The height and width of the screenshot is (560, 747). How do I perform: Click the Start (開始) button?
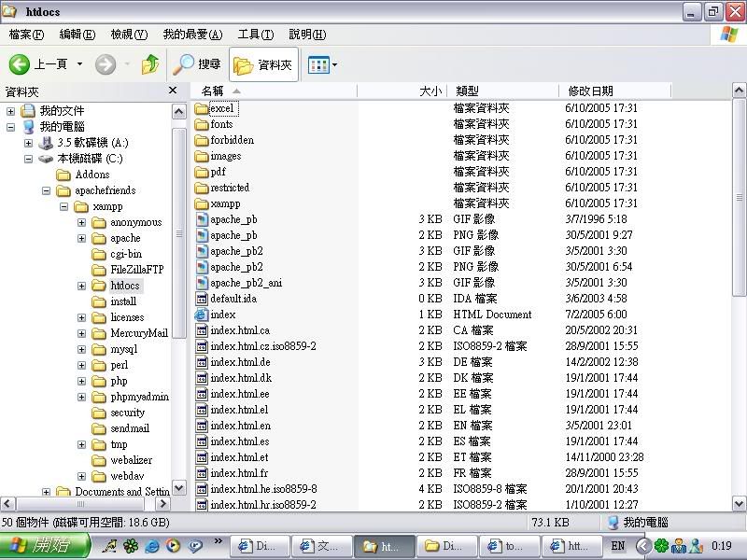[x=45, y=546]
